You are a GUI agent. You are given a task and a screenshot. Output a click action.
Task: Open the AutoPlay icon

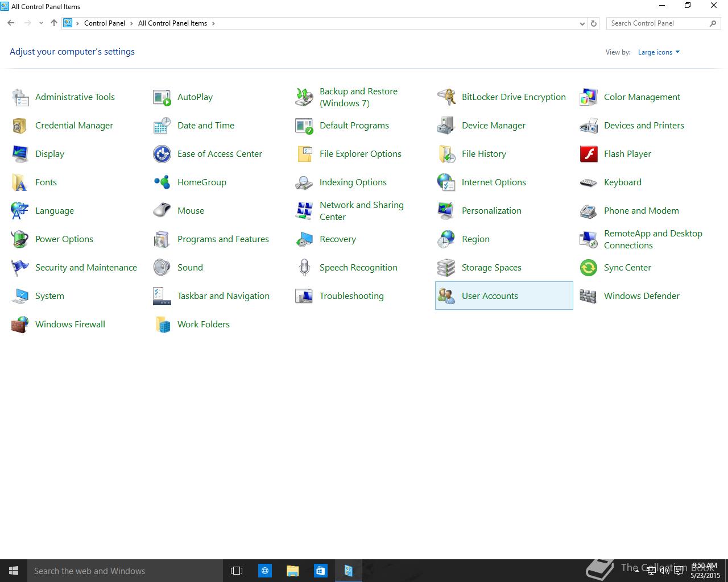point(162,97)
